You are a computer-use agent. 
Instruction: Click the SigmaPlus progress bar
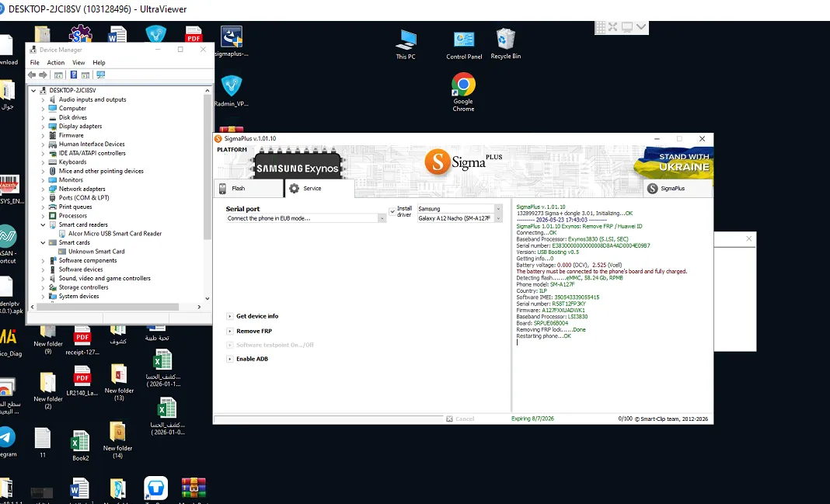(x=328, y=419)
